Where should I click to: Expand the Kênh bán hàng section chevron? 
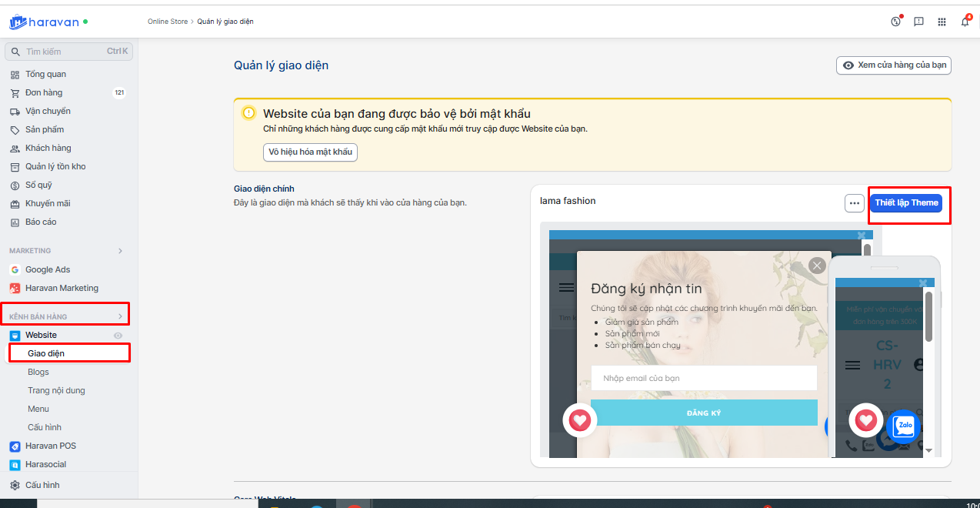pos(119,316)
